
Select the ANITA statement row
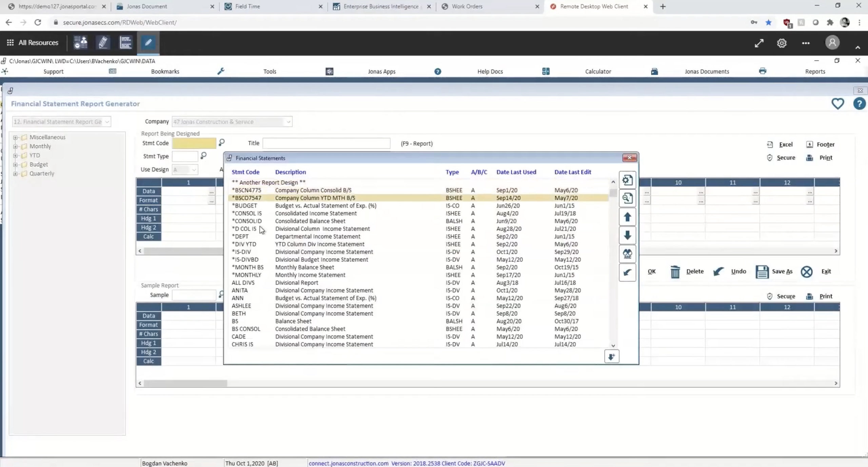coord(418,290)
